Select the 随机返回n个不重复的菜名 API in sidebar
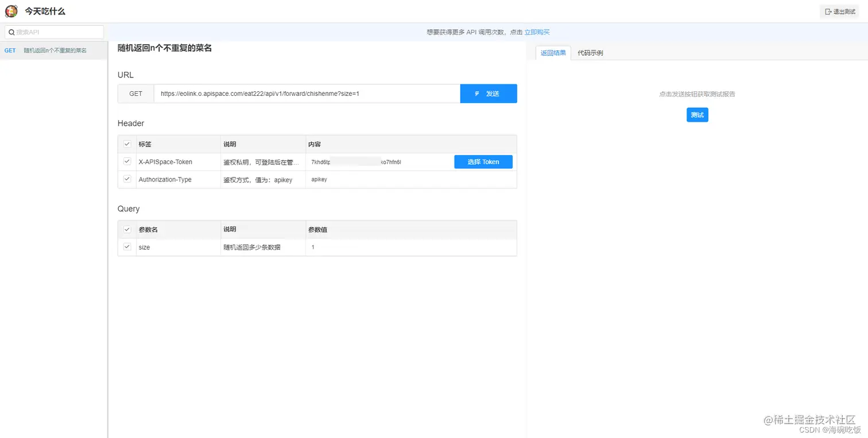 click(x=55, y=51)
